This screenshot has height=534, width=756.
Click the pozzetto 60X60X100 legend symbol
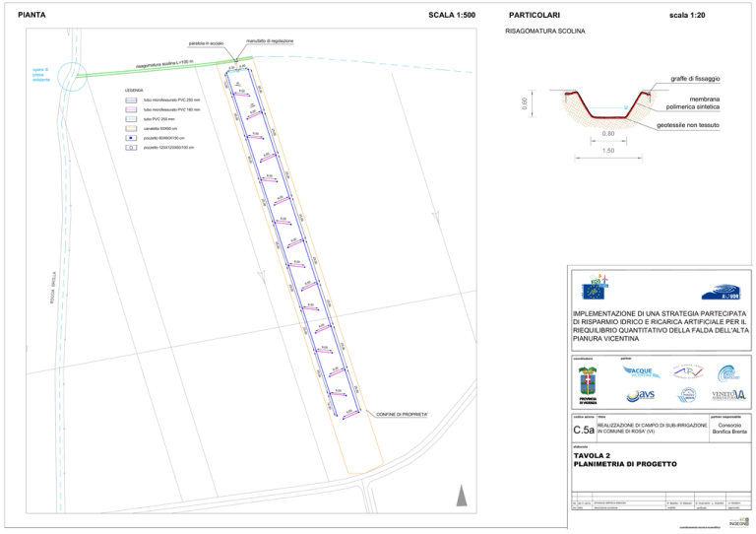131,139
